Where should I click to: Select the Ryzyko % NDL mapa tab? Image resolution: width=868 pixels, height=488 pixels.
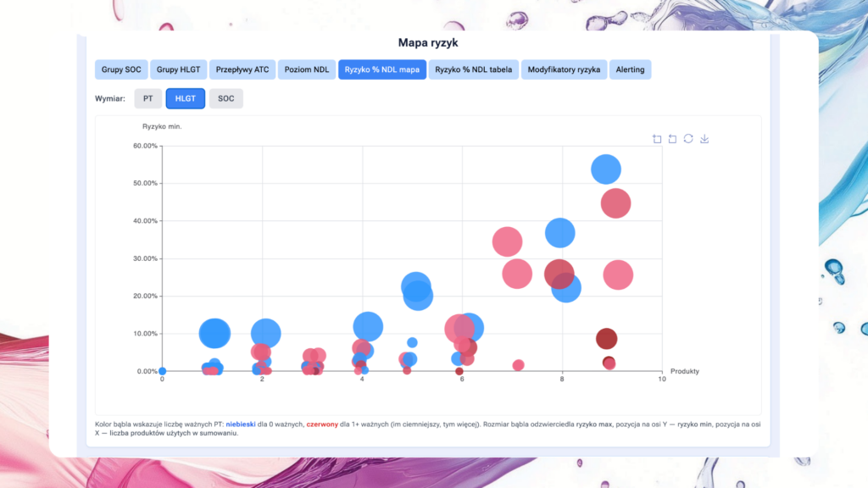pyautogui.click(x=381, y=69)
